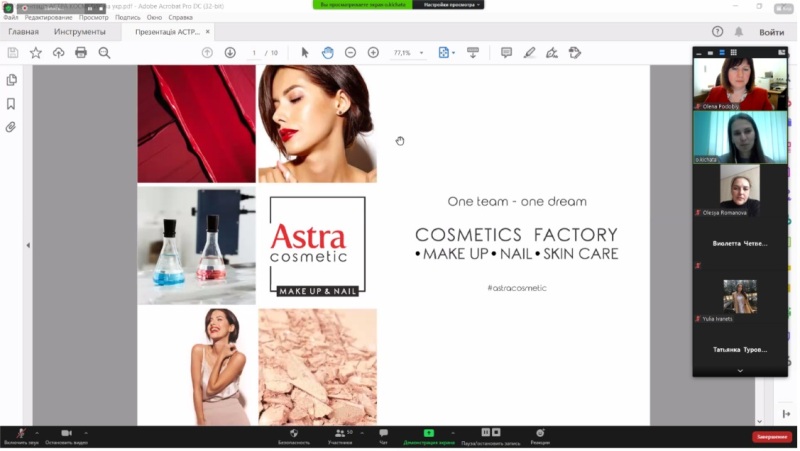The width and height of the screenshot is (800, 451).
Task: Open the Файл menu
Action: 11,17
